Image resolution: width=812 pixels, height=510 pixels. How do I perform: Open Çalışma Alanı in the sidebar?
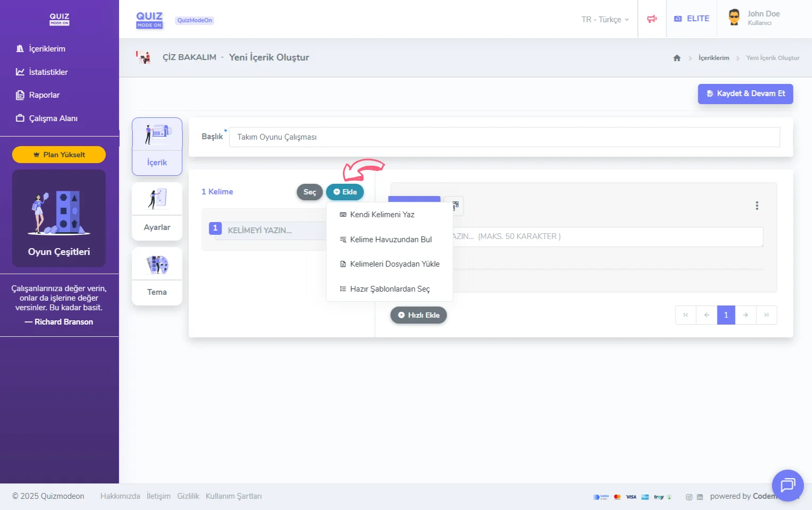[x=53, y=118]
